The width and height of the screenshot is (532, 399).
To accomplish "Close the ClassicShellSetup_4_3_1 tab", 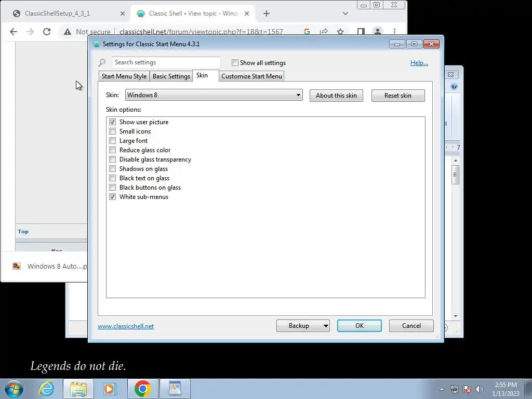I will 123,14.
